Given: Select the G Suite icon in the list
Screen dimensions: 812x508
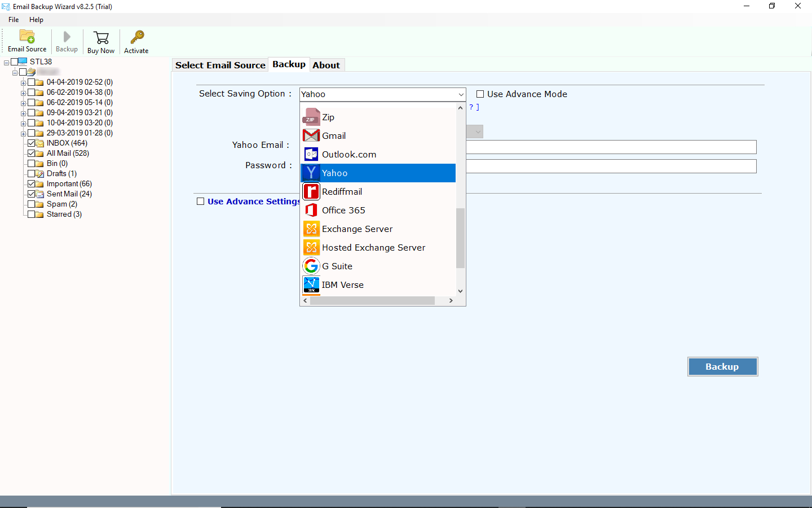Looking at the screenshot, I should pos(311,266).
